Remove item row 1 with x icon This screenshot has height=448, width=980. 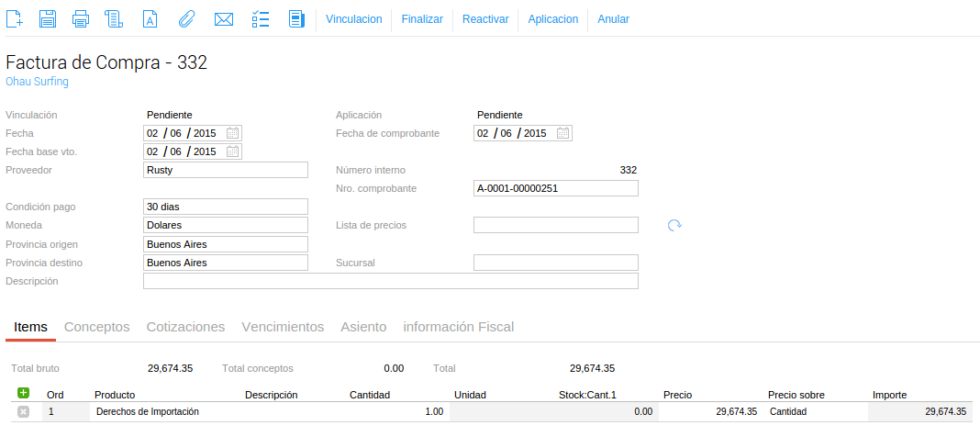23,411
